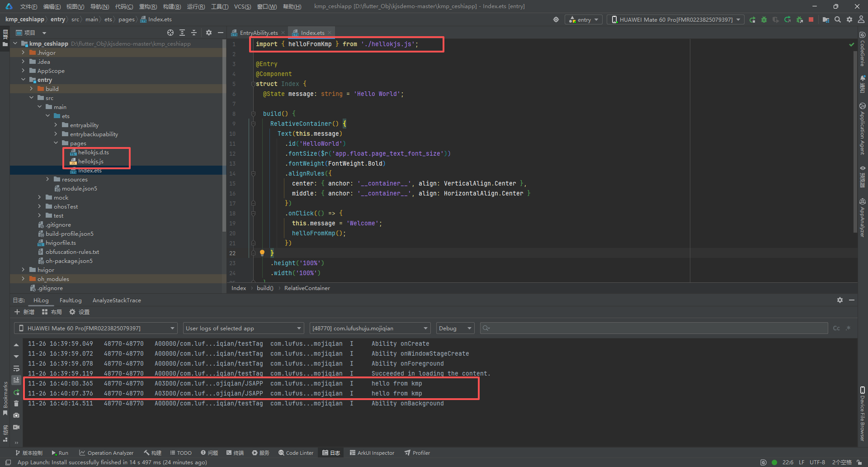Open process com.lufushuju.mojiqian dropdown
This screenshot has width=868, height=467.
tap(370, 328)
